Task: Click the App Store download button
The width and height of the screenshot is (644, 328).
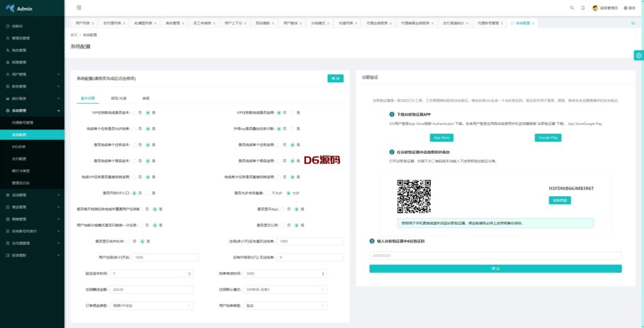Action: (x=441, y=138)
